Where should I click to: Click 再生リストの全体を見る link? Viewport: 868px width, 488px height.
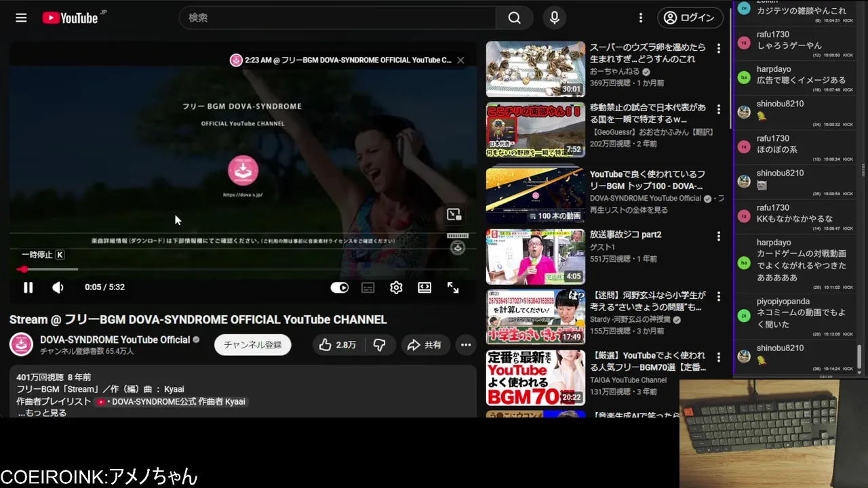pyautogui.click(x=629, y=210)
